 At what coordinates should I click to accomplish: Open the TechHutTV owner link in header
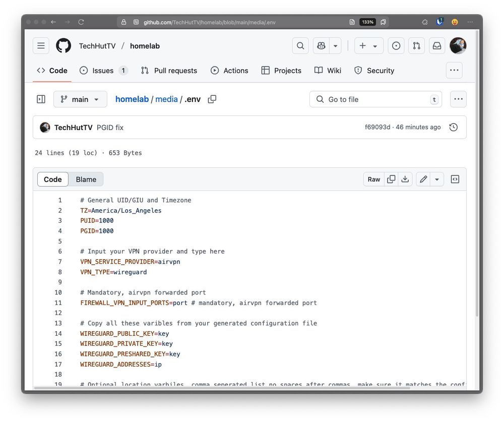(x=97, y=46)
